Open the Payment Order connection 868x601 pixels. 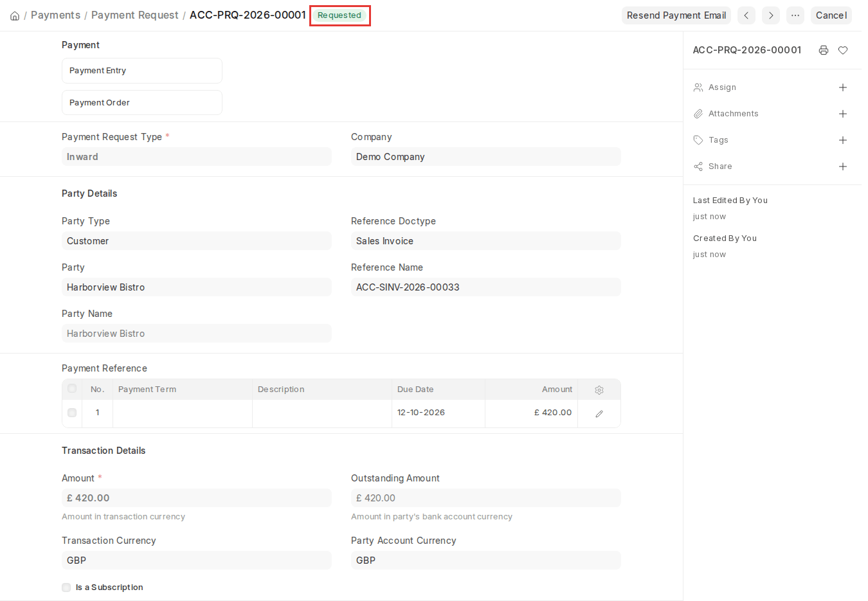pos(142,103)
